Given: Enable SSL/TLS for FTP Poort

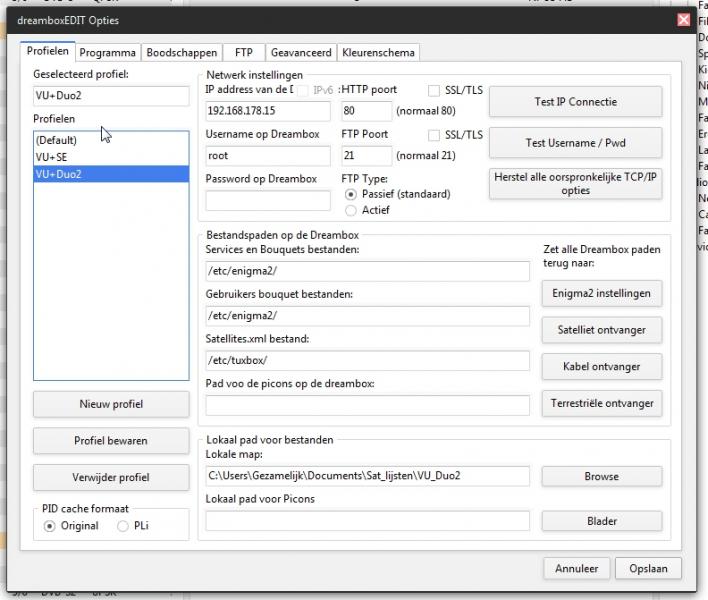Looking at the screenshot, I should click(434, 135).
